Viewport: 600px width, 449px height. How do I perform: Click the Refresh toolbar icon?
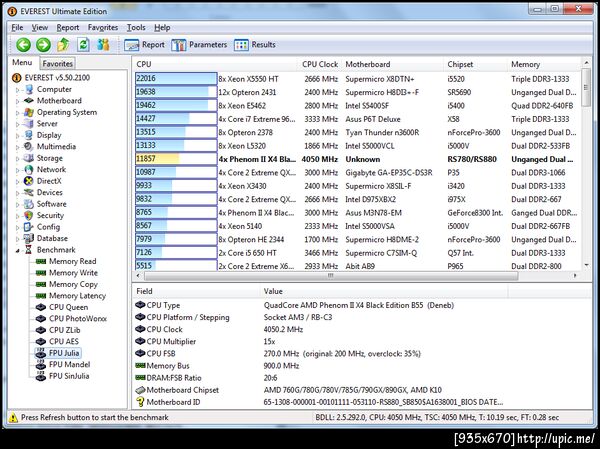click(x=83, y=45)
